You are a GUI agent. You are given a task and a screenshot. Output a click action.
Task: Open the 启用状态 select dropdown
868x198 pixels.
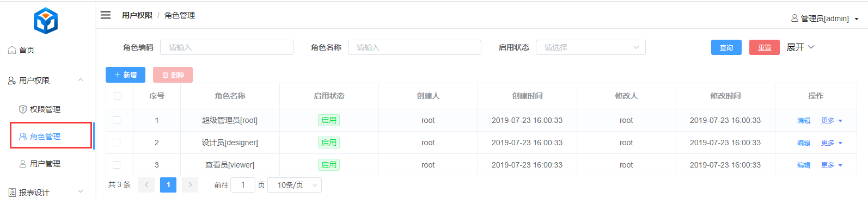tap(591, 47)
